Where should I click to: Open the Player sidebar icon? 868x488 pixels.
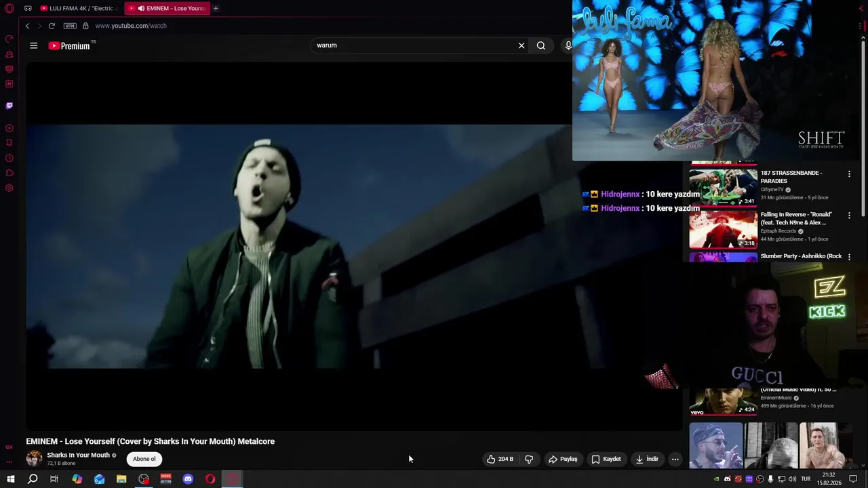coord(9,128)
